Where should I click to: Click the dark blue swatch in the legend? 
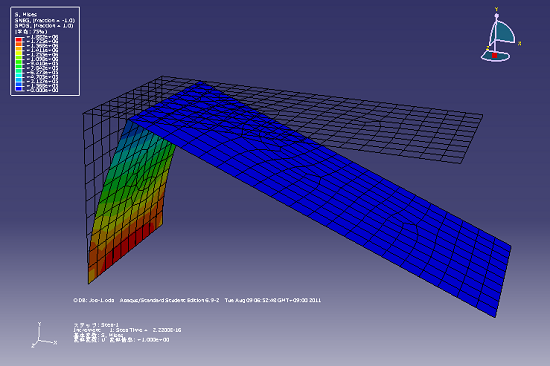point(19,88)
